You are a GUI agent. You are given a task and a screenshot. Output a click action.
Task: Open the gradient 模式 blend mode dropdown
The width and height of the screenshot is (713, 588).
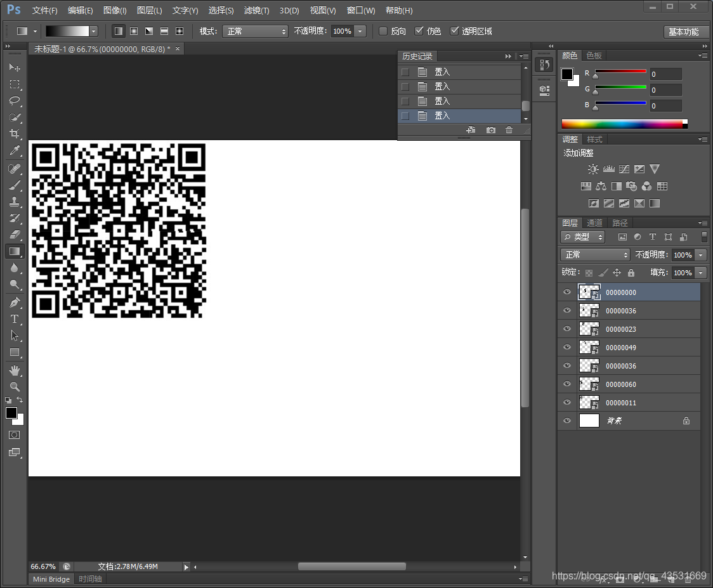[255, 31]
